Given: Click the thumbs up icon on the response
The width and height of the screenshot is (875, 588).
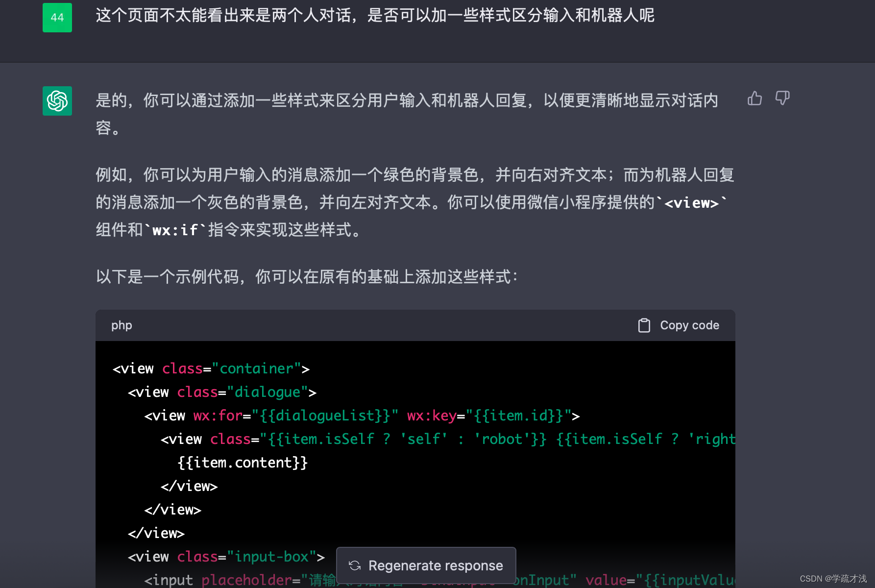Looking at the screenshot, I should point(754,98).
